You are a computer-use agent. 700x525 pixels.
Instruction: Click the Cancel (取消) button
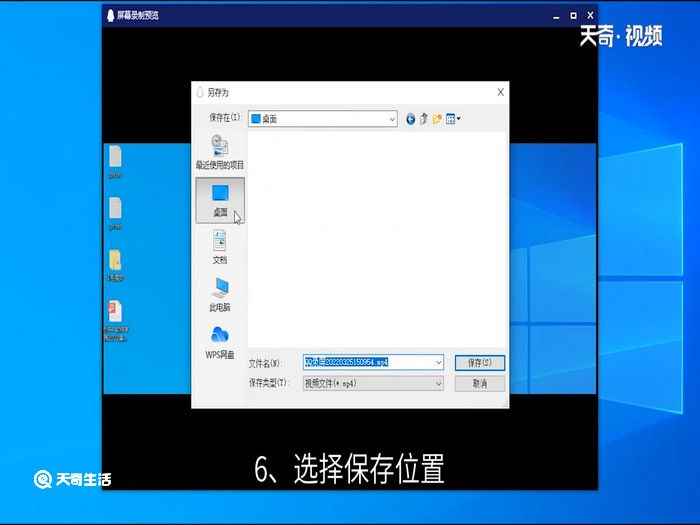(480, 383)
